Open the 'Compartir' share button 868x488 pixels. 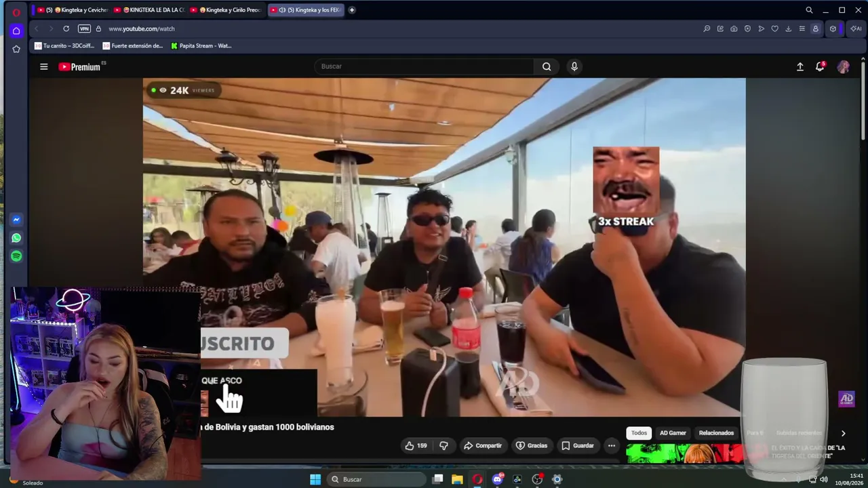point(483,445)
